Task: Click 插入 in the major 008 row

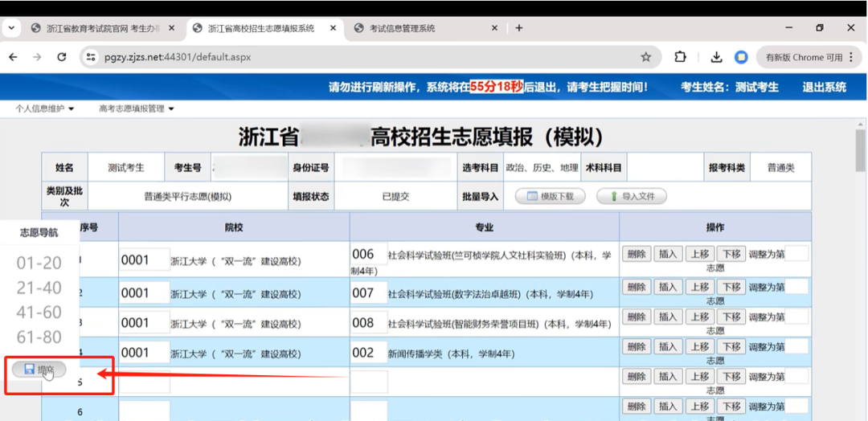Action: (x=667, y=317)
